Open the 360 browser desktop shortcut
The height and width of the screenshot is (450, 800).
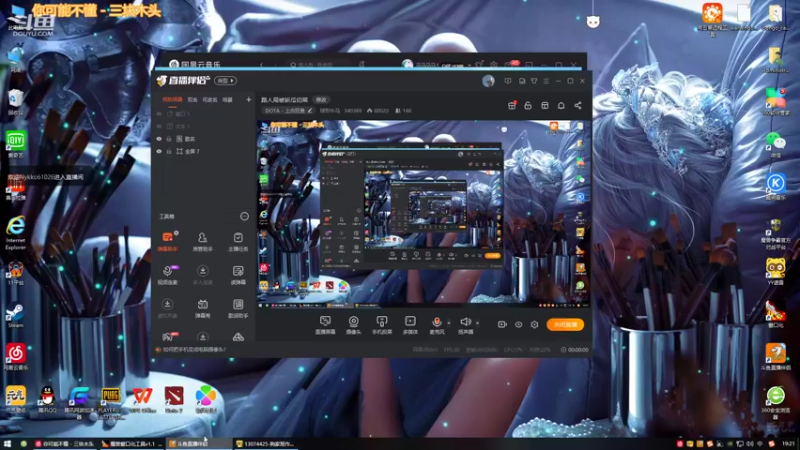click(x=776, y=402)
